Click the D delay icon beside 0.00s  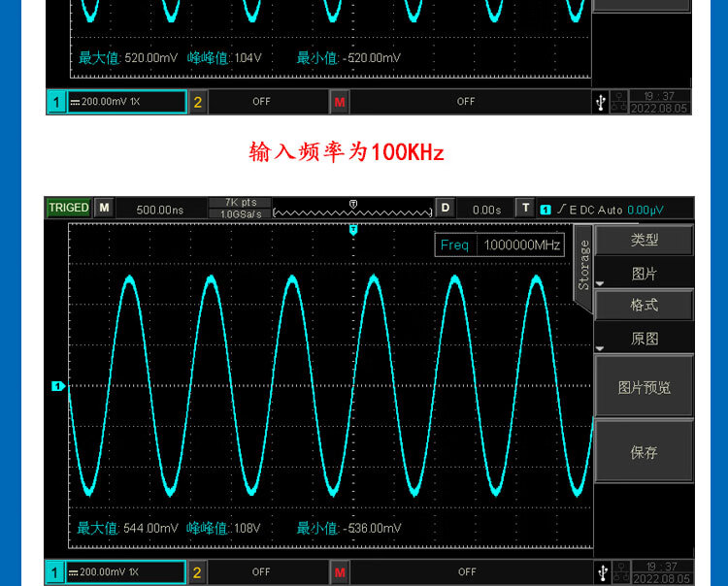445,208
